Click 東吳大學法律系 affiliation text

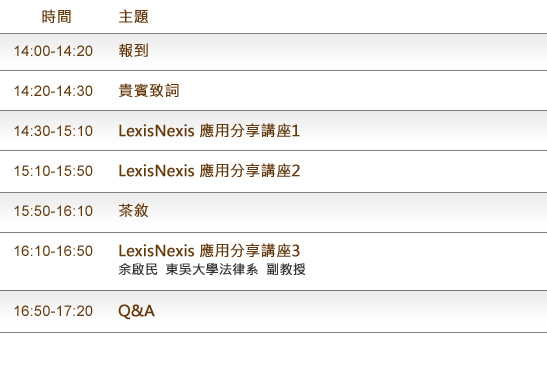pyautogui.click(x=212, y=269)
